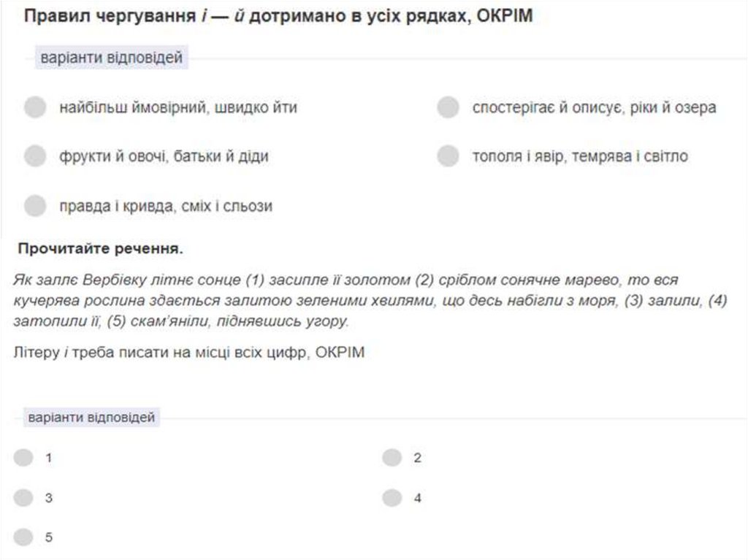Click the answer text "тополя і явір, темрява і світло"
Viewport: 748px width, 560px height.
pos(580,156)
